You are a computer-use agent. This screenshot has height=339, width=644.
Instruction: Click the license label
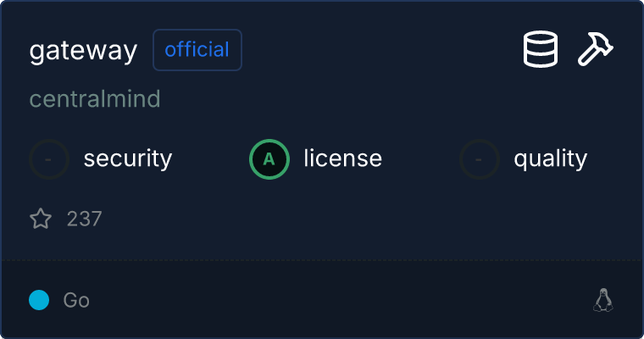click(342, 158)
